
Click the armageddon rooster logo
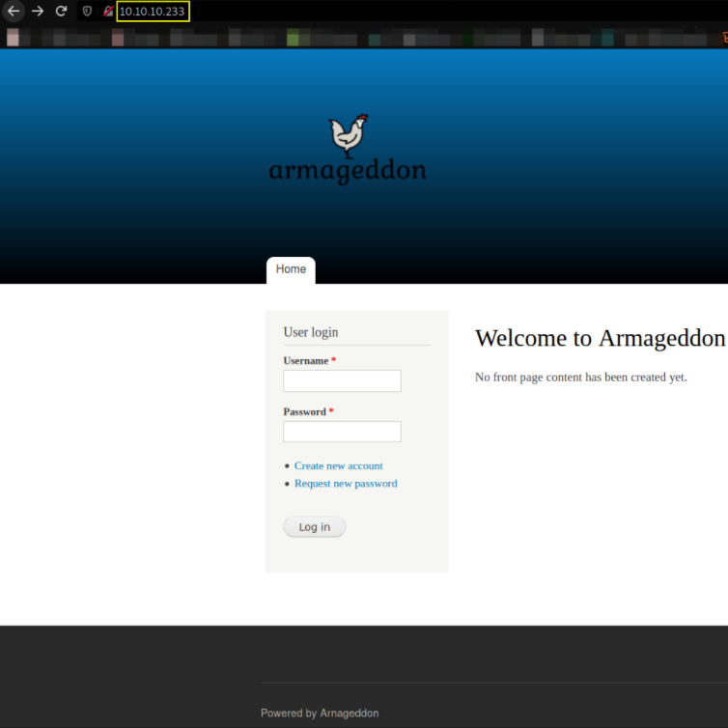click(x=349, y=136)
